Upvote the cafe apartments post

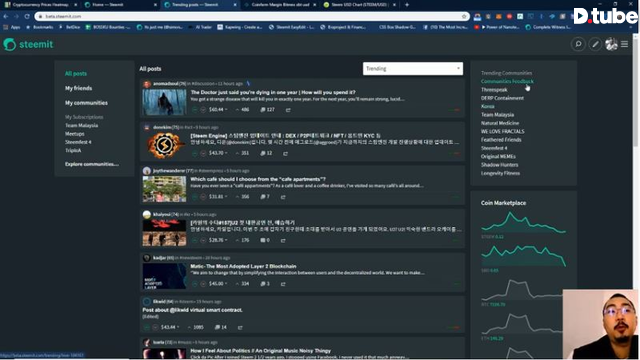point(195,197)
